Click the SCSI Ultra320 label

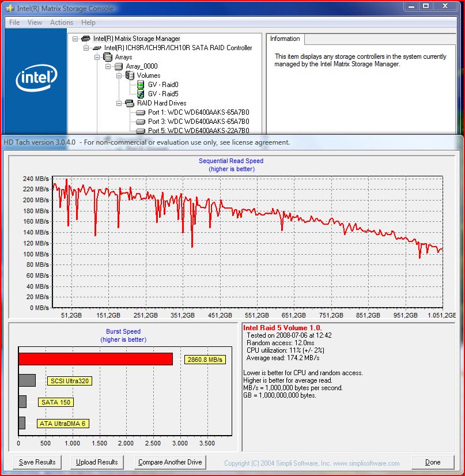click(x=70, y=381)
